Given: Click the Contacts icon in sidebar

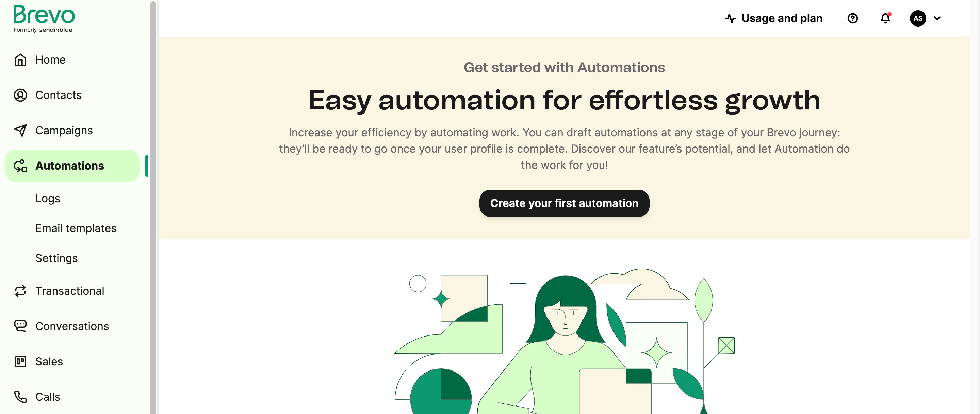Looking at the screenshot, I should 21,95.
